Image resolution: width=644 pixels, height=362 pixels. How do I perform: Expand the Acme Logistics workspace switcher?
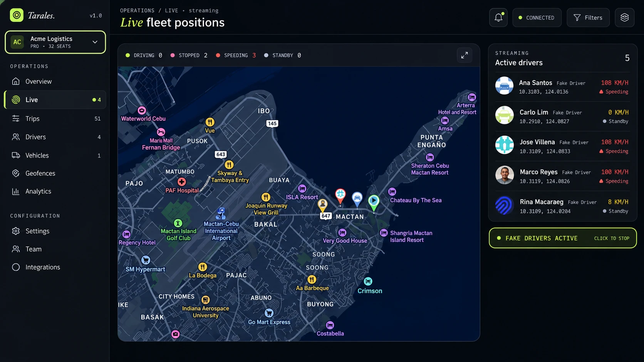point(55,42)
